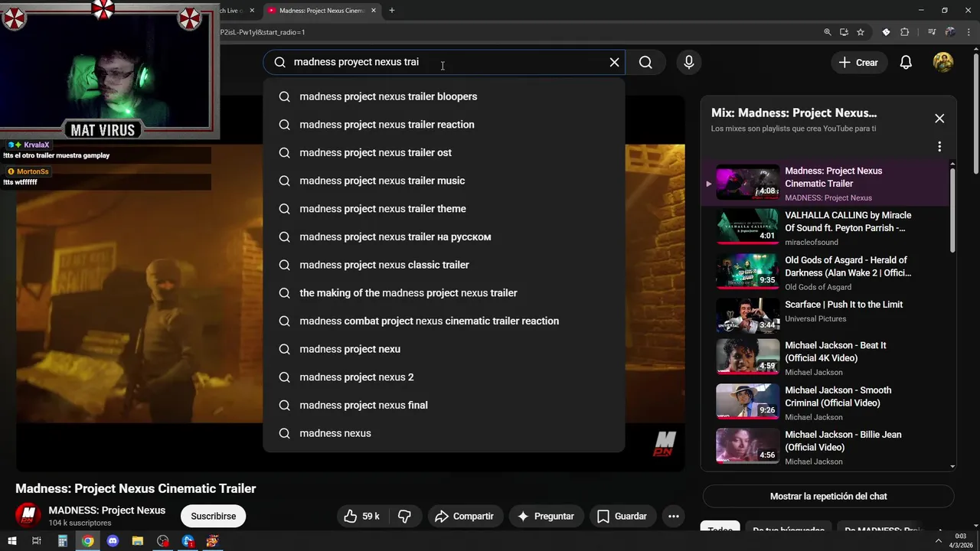Pick the 'madness nexus' suggestion
980x551 pixels.
[x=444, y=433]
